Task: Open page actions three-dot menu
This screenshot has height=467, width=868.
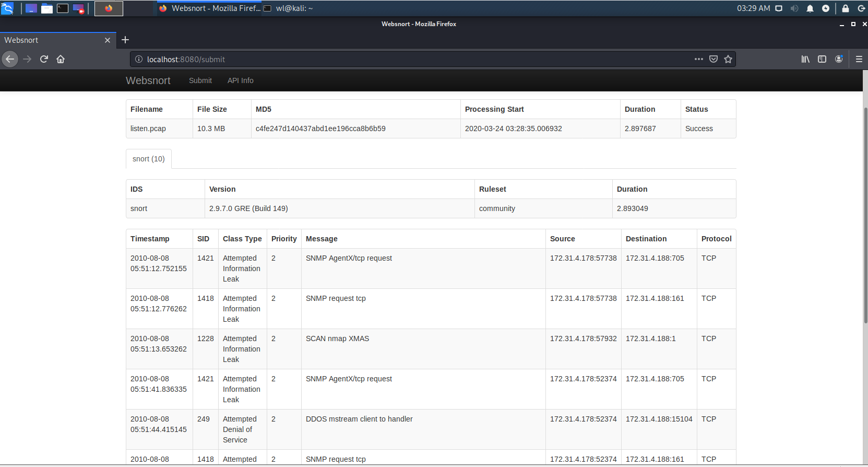Action: point(699,59)
